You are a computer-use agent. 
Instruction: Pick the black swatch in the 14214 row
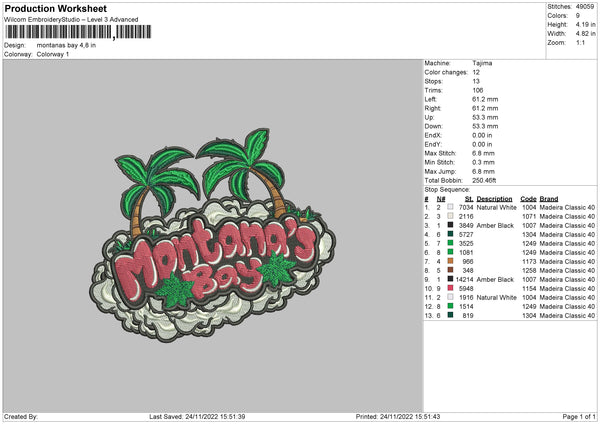450,279
